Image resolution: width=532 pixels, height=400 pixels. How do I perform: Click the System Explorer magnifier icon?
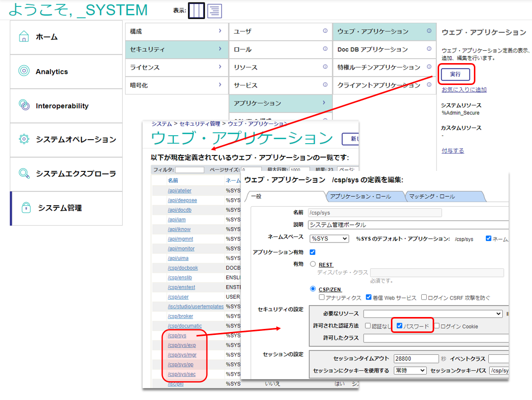(24, 173)
